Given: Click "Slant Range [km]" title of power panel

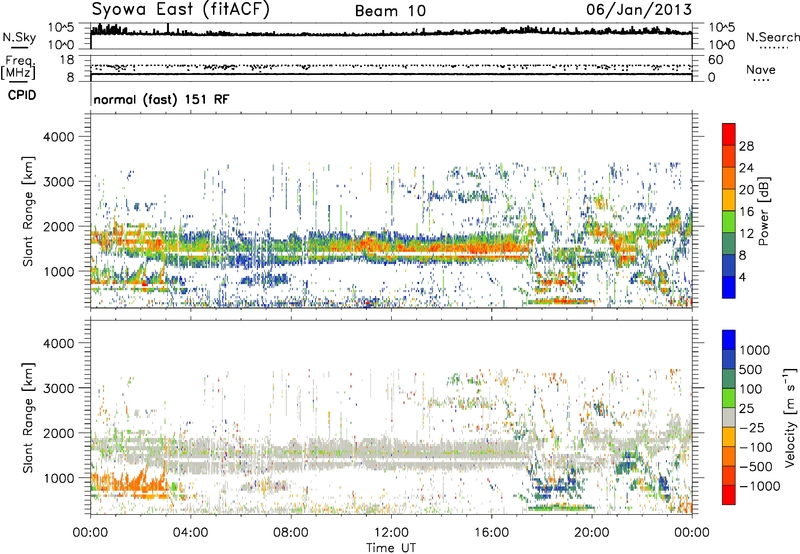Looking at the screenshot, I should coord(28,211).
